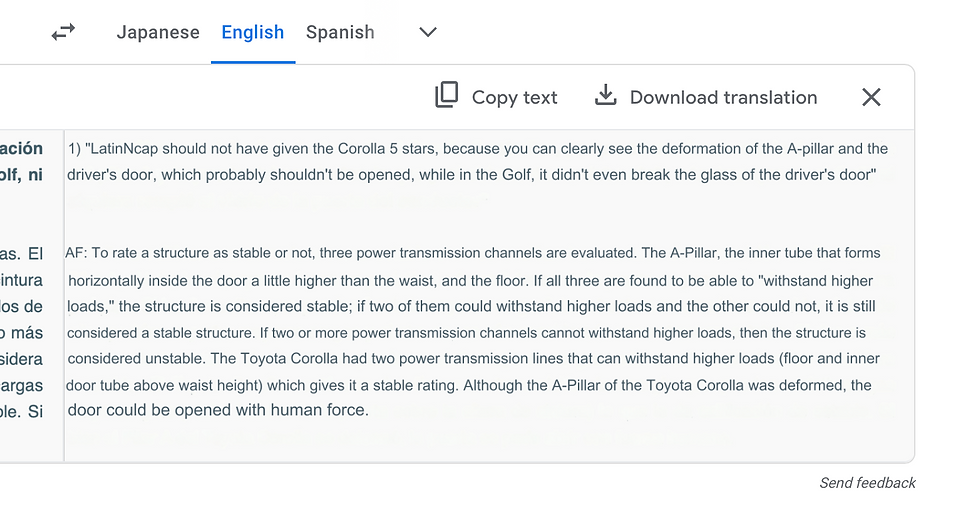Click the swap languages arrows icon

pos(63,33)
